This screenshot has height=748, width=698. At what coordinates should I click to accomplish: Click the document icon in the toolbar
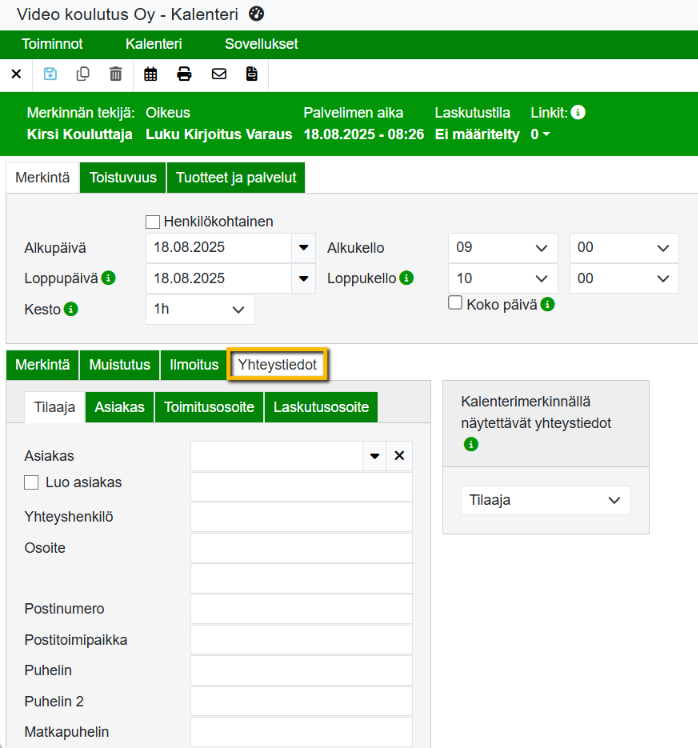point(251,74)
